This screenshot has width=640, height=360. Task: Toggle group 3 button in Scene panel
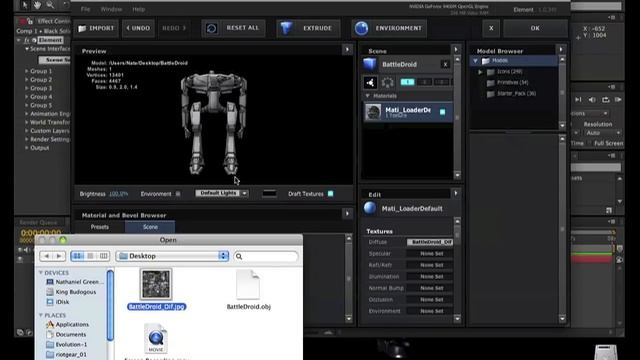(x=442, y=82)
